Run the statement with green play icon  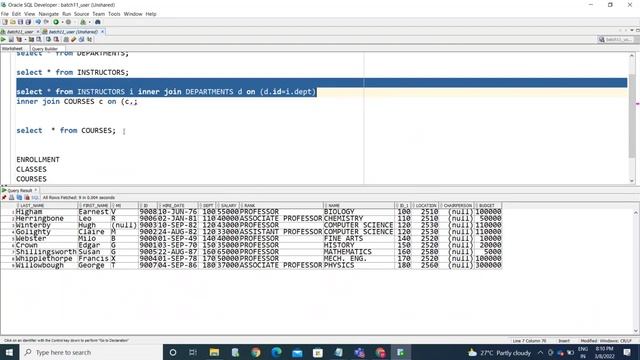[x=3, y=40]
